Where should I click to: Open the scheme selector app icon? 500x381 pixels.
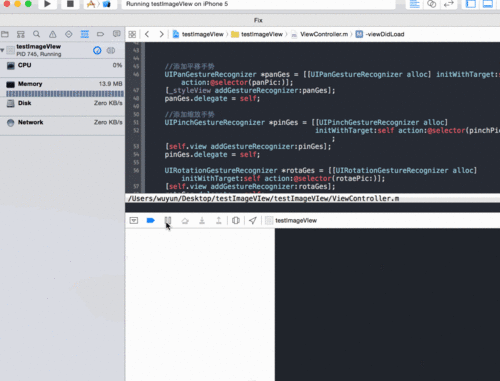(x=91, y=4)
